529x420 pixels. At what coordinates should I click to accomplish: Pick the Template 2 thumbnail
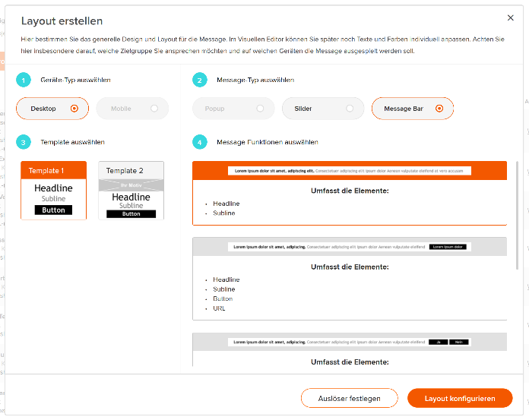(x=131, y=191)
